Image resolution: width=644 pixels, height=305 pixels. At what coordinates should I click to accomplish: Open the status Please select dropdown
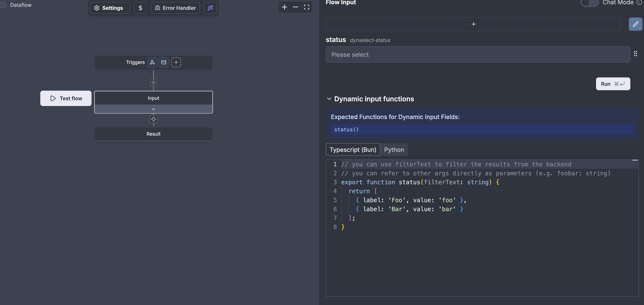477,55
